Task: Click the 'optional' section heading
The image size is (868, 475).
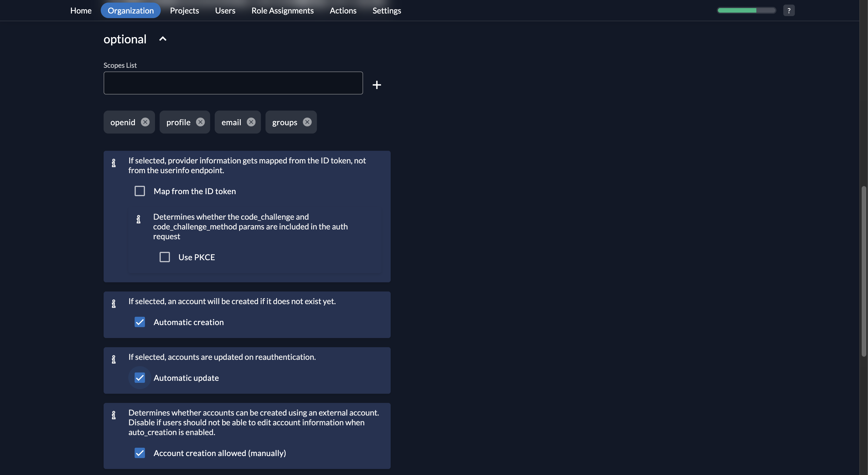Action: coord(125,39)
